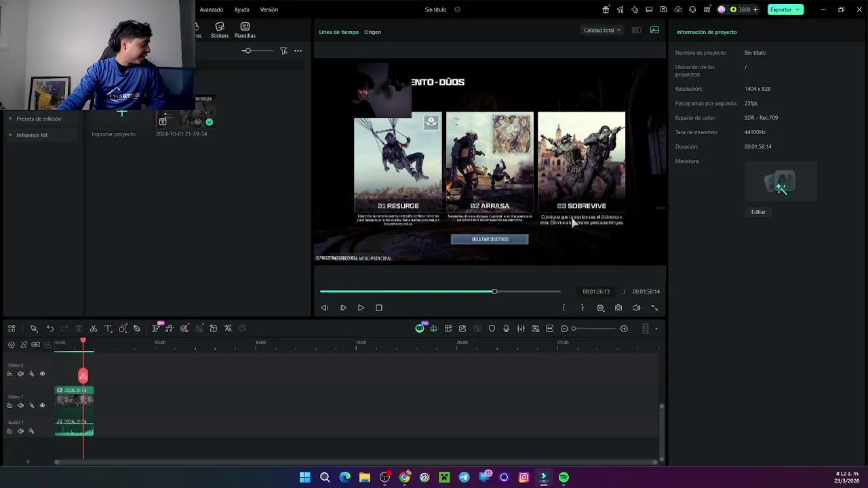
Task: Select the Línea de tiempo preview tab
Action: [x=338, y=32]
